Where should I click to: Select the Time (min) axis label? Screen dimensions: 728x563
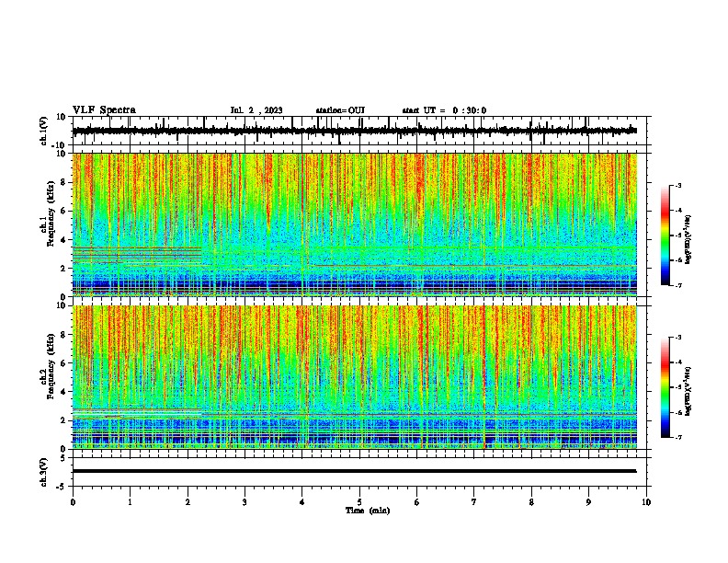(368, 511)
